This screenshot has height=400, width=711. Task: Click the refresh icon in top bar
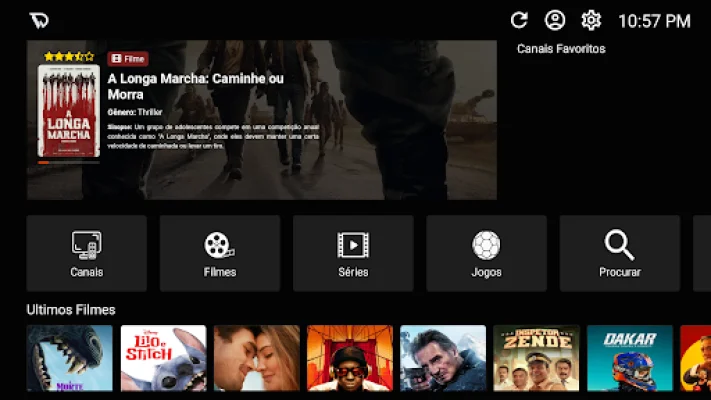(x=519, y=20)
